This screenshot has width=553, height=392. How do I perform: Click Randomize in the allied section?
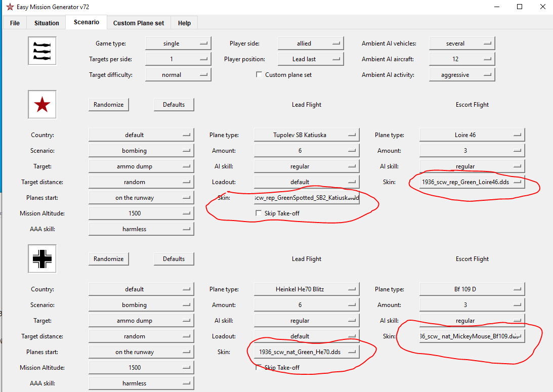click(x=109, y=105)
